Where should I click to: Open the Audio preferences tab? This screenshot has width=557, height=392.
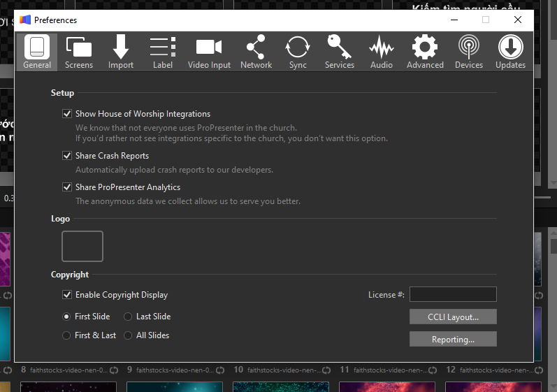pyautogui.click(x=381, y=52)
